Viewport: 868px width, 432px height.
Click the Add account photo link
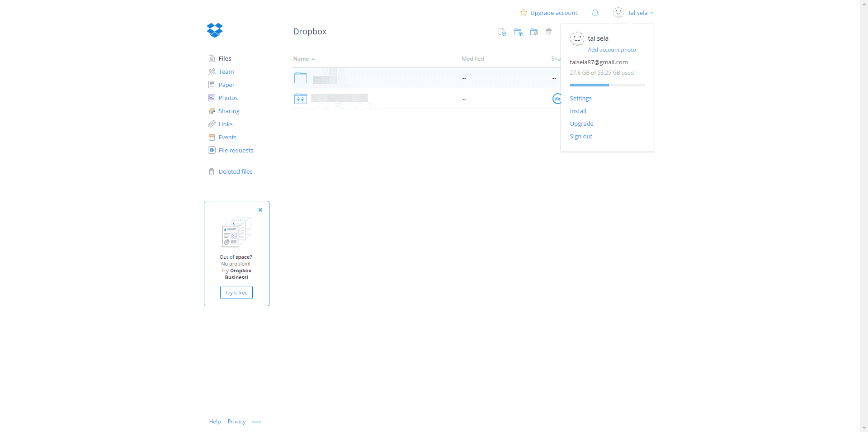tap(612, 50)
